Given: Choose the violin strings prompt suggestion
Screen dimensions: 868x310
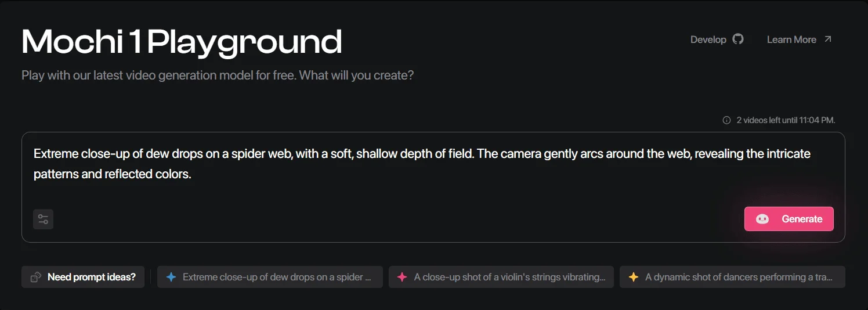Looking at the screenshot, I should click(x=509, y=277).
